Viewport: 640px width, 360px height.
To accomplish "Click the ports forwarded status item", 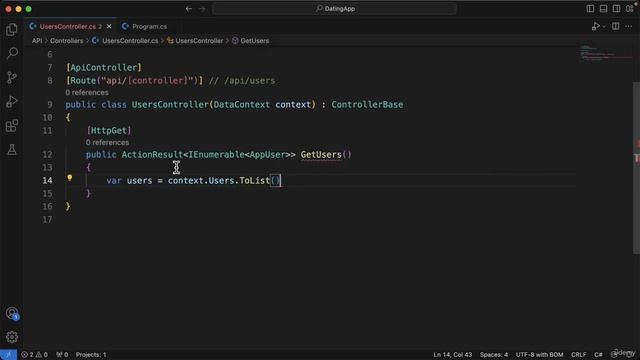I will coord(62,355).
